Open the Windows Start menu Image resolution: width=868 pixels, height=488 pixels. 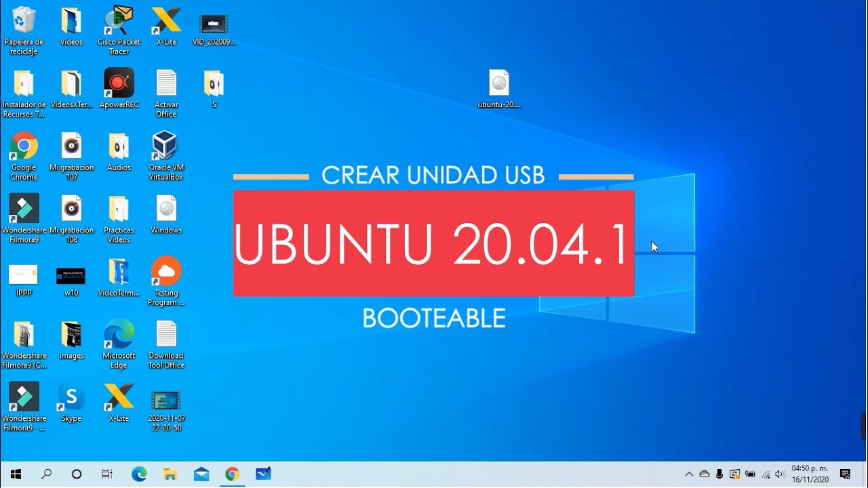[x=16, y=474]
